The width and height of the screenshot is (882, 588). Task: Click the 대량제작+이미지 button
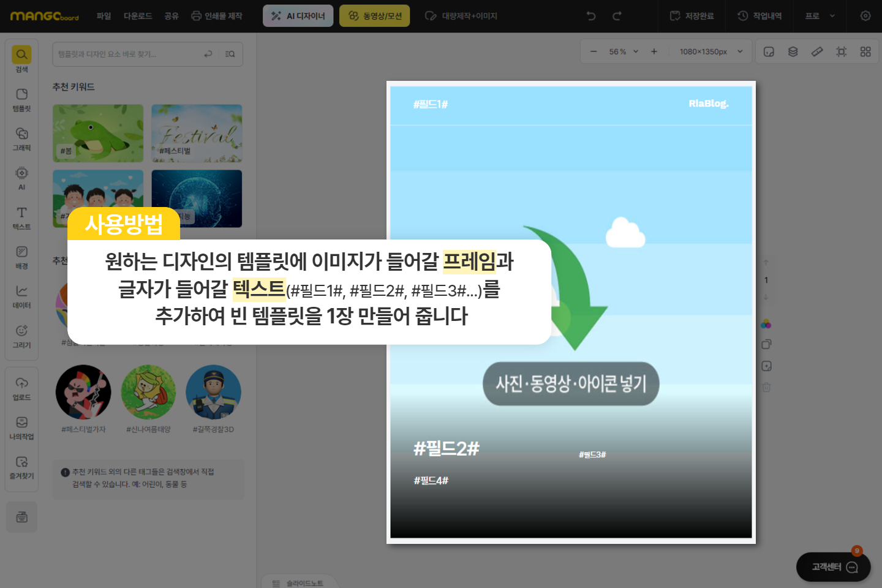pyautogui.click(x=461, y=16)
